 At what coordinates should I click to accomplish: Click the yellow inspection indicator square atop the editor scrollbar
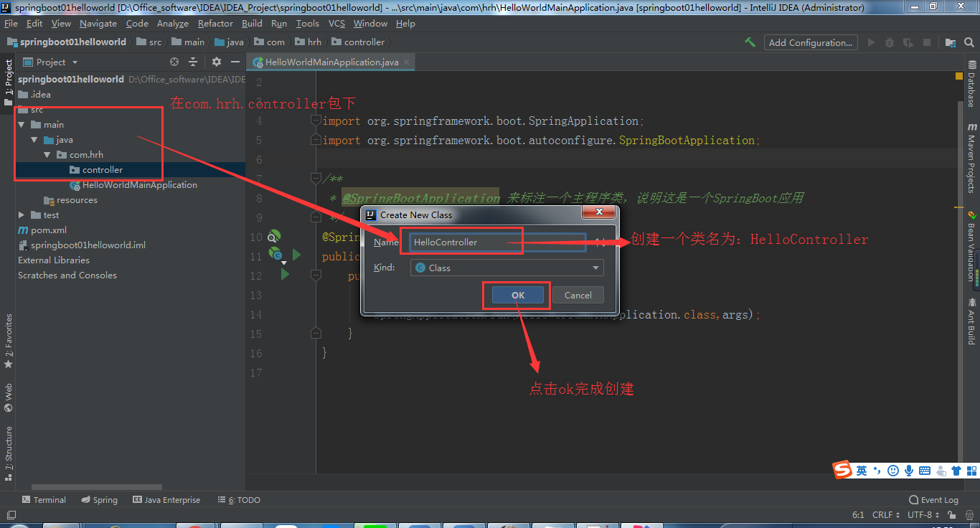(959, 75)
